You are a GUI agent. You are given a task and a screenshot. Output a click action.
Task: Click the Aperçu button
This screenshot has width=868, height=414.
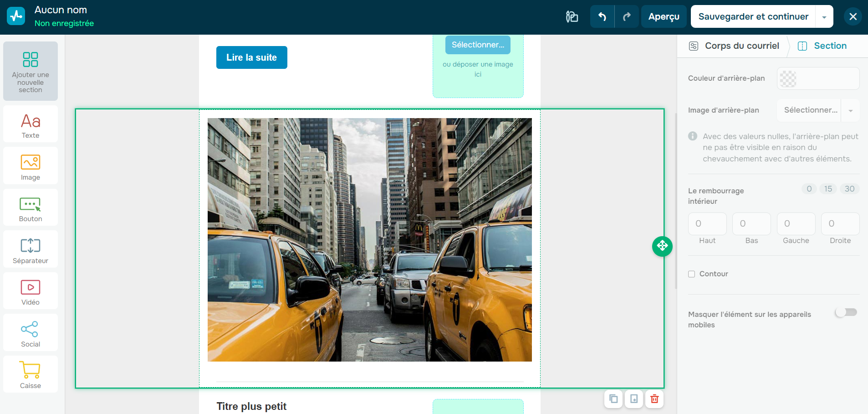click(x=664, y=17)
